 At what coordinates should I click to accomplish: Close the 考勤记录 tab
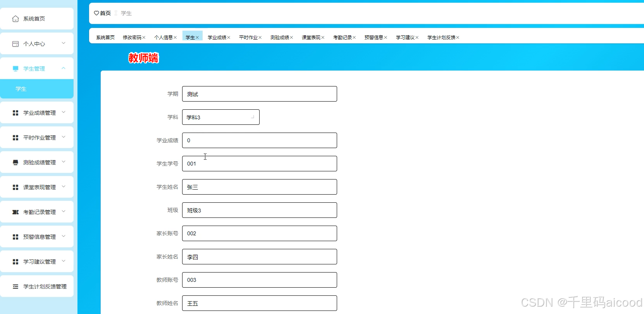tap(354, 38)
